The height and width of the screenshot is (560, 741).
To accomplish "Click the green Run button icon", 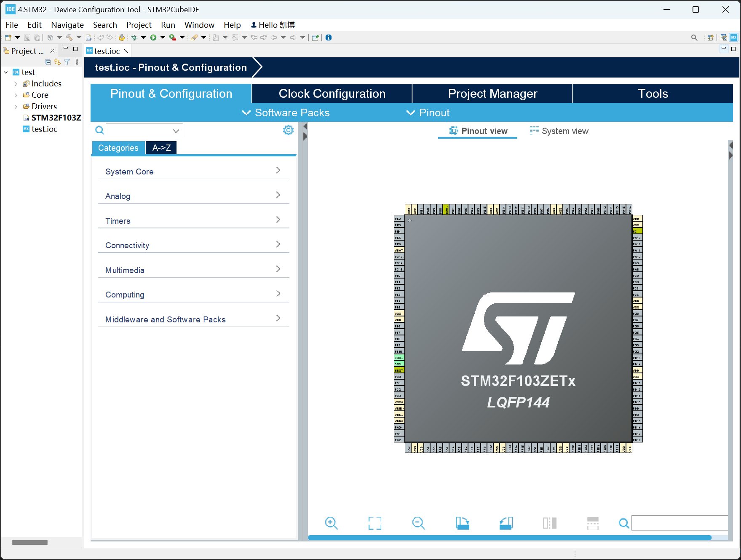I will 153,38.
